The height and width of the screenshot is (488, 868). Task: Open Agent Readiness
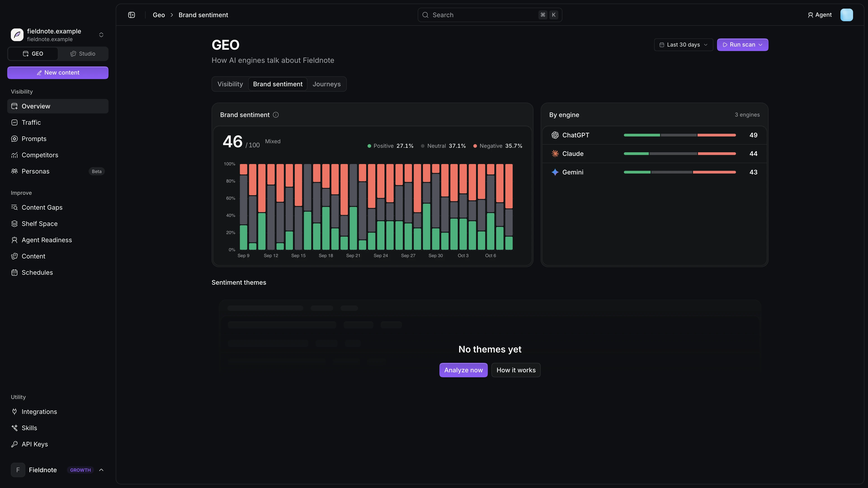tap(58, 240)
